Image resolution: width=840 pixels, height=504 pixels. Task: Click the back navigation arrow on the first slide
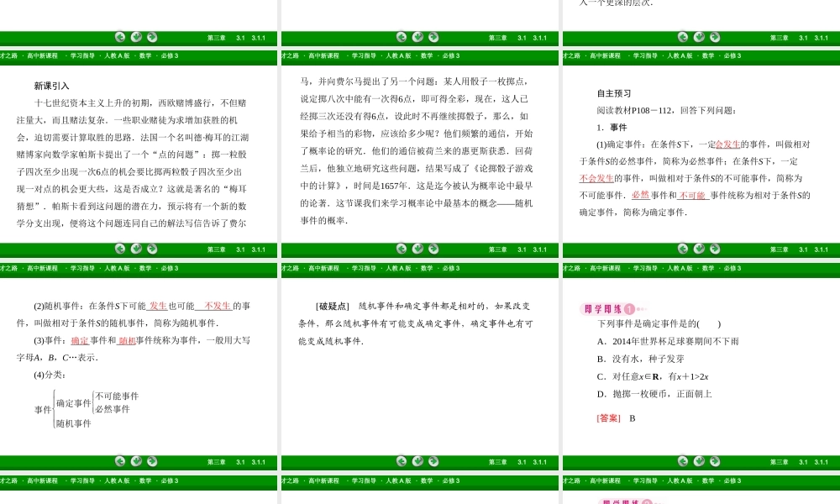pos(120,37)
